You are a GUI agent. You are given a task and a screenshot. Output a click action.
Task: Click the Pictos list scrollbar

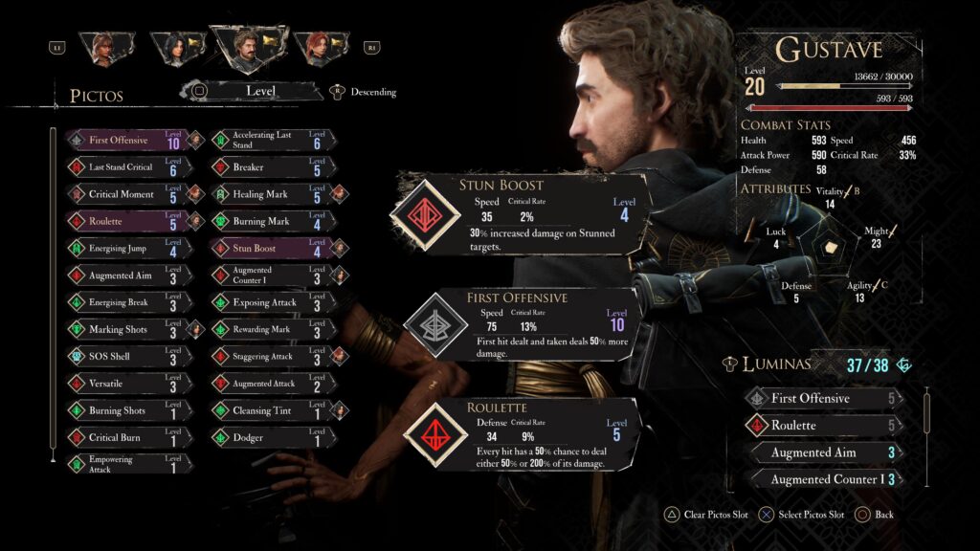(54, 294)
